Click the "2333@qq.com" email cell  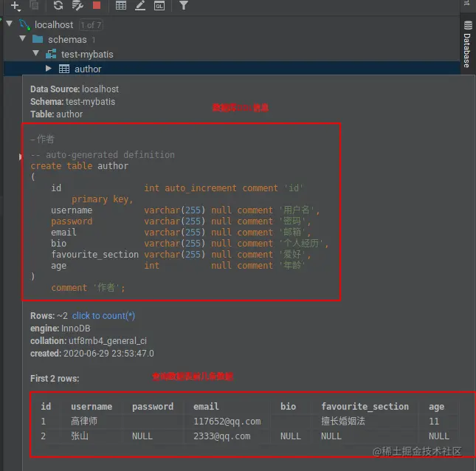(222, 436)
